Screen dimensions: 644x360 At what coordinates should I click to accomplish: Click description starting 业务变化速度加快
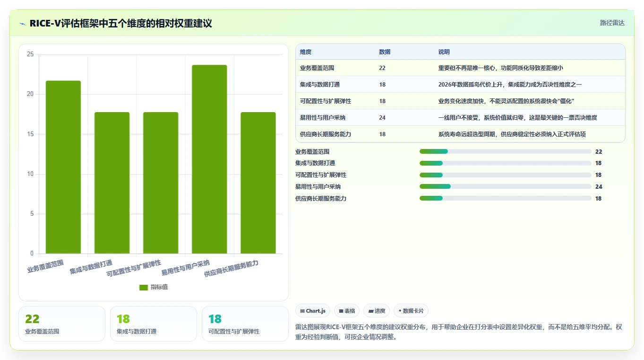506,101
